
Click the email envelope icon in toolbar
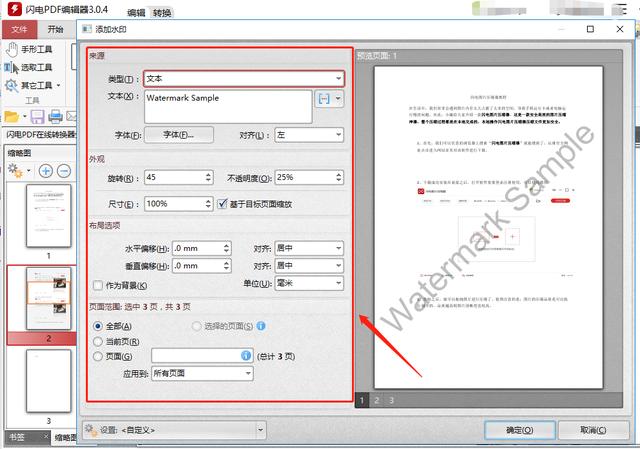[71, 117]
